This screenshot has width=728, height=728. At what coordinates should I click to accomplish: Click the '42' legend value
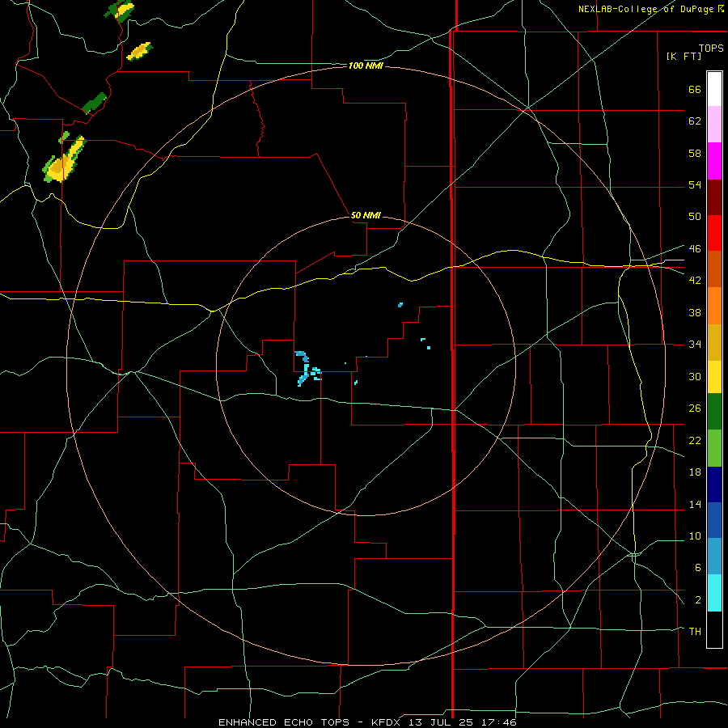tap(695, 281)
